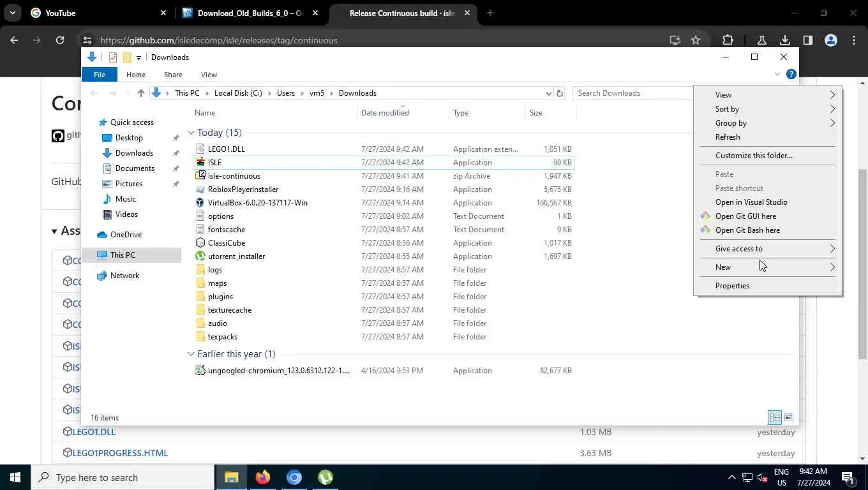The height and width of the screenshot is (490, 868).
Task: Select Documents in the navigation pane
Action: [x=135, y=168]
